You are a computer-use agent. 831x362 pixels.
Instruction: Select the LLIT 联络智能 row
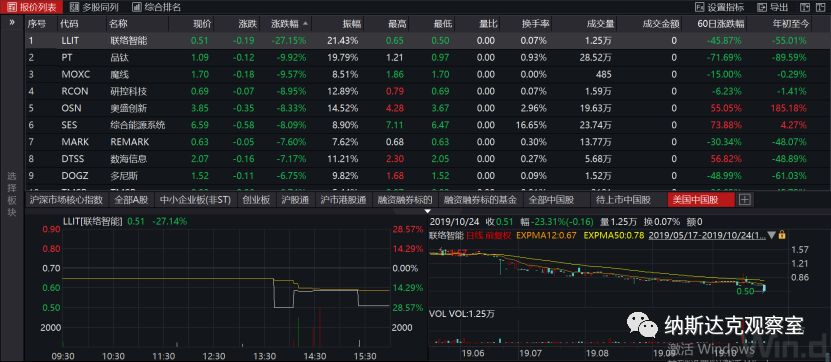tap(428, 40)
